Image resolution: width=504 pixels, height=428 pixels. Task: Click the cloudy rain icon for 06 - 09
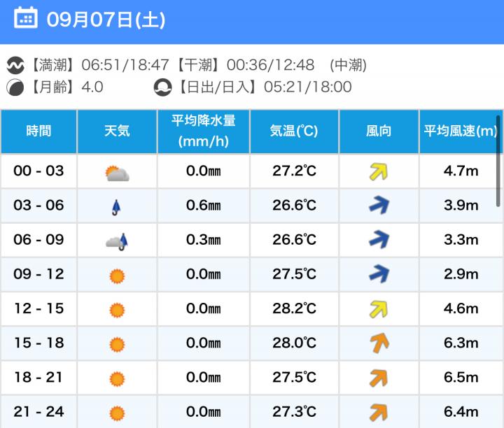pyautogui.click(x=117, y=241)
